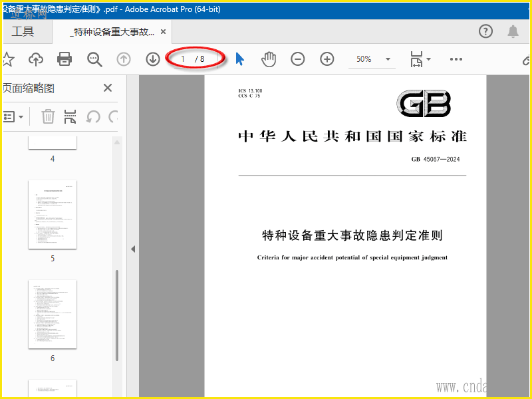Click the ICS 13.100 text

(250, 90)
